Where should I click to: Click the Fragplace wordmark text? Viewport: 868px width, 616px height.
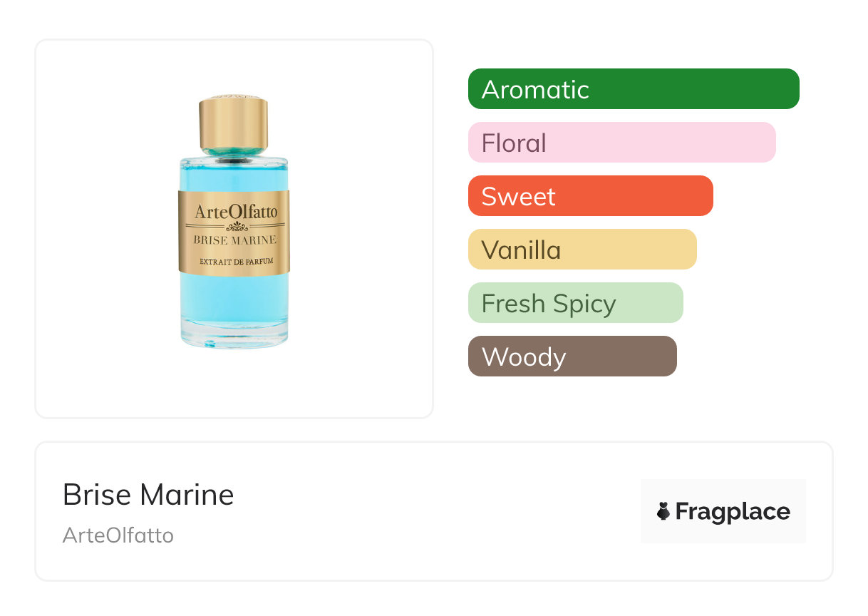[x=733, y=511]
